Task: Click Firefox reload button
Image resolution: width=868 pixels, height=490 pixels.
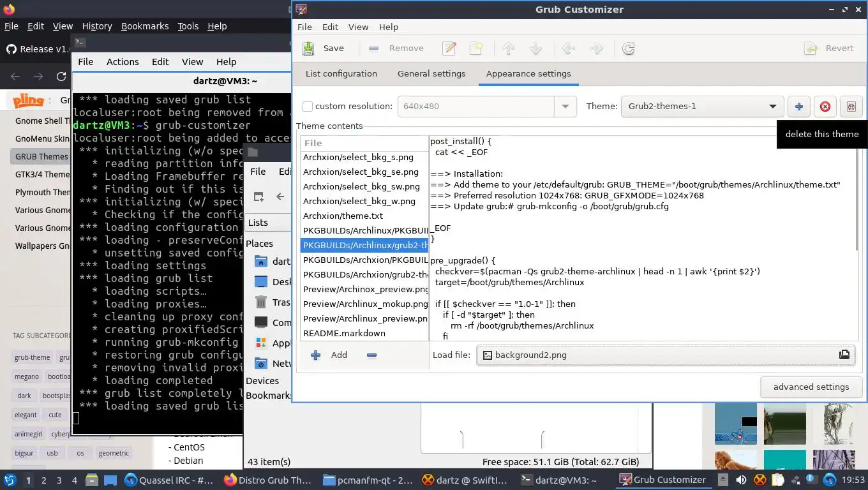Action: click(61, 77)
